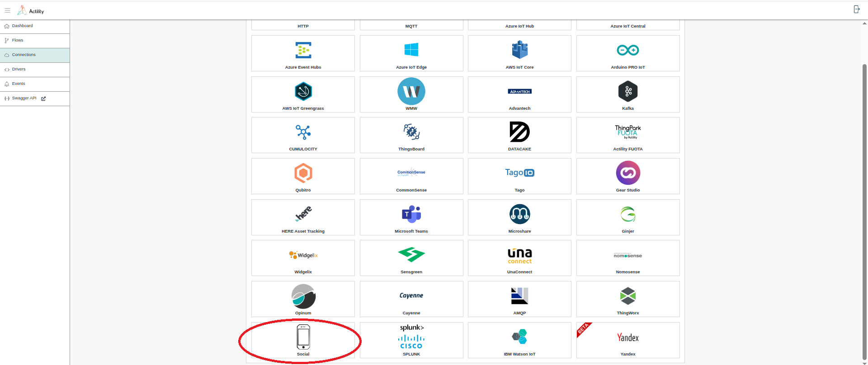Click the Swagger API external link icon
Image resolution: width=868 pixels, height=365 pixels.
(43, 98)
